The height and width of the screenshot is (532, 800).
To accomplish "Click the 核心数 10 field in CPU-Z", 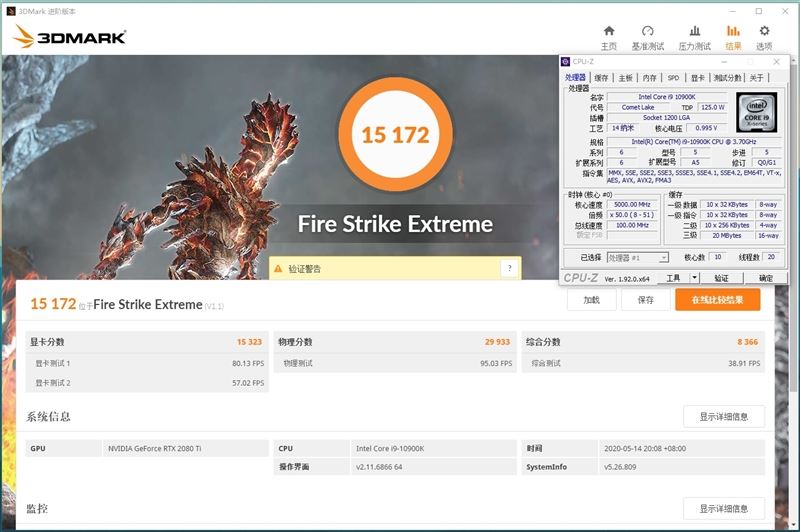I will click(x=717, y=257).
